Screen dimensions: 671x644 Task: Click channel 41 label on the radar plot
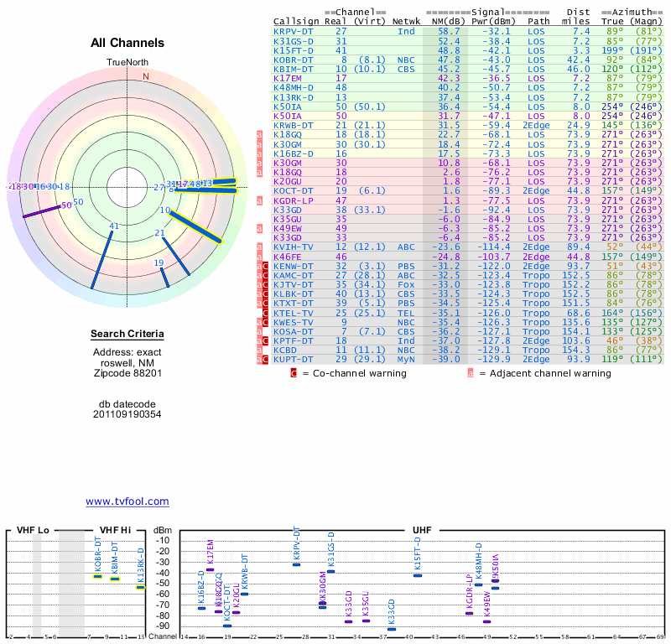pyautogui.click(x=114, y=226)
